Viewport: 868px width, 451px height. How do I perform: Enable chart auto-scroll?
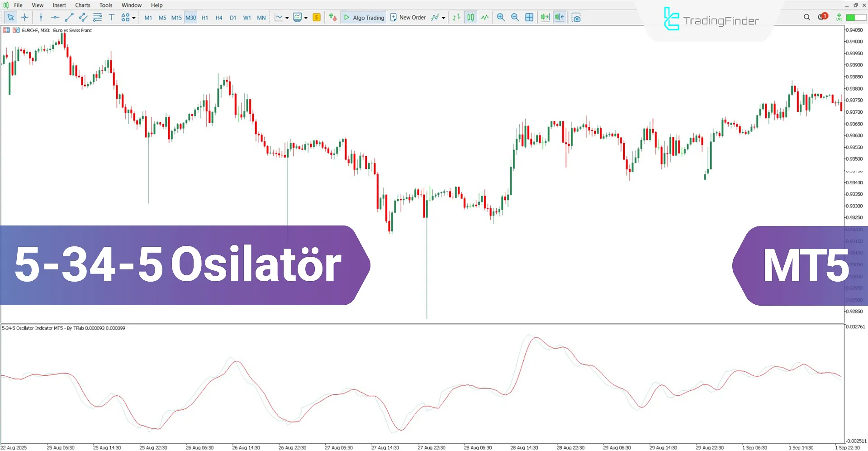coord(545,17)
